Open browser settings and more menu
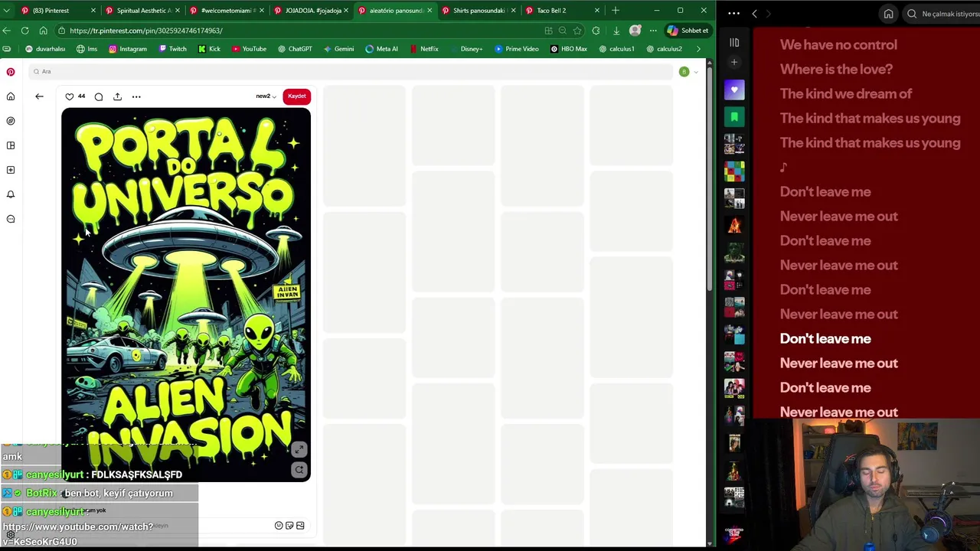Viewport: 980px width, 551px height. (x=653, y=31)
